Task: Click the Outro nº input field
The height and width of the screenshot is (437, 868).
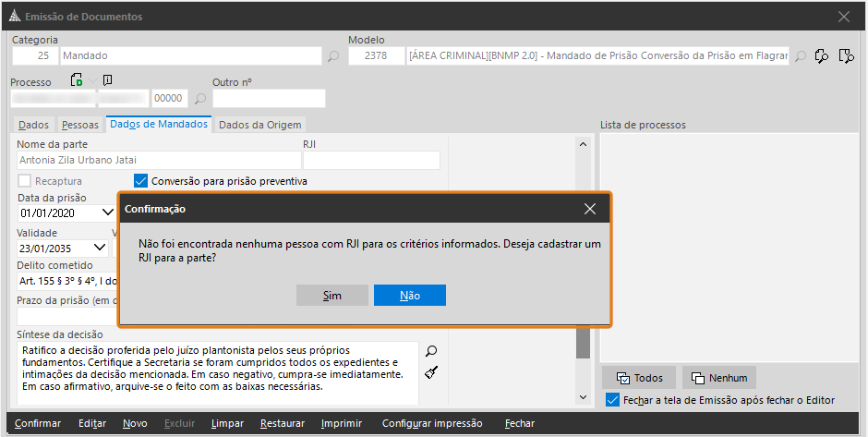Action: [x=269, y=99]
